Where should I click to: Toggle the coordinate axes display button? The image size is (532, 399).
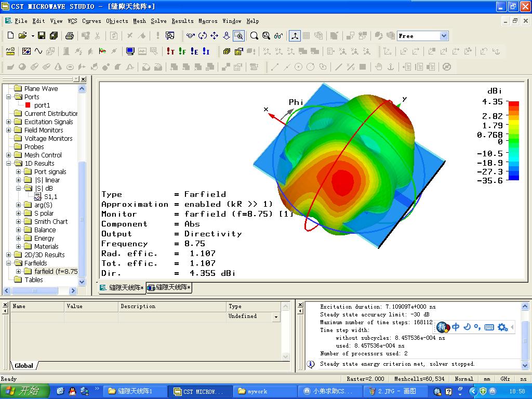(x=295, y=35)
